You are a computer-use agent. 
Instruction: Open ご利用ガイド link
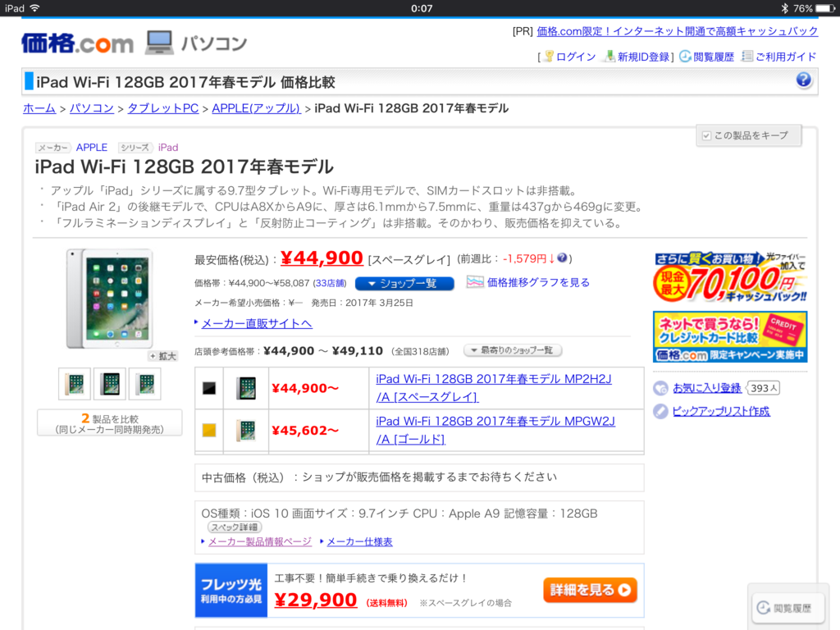click(786, 57)
